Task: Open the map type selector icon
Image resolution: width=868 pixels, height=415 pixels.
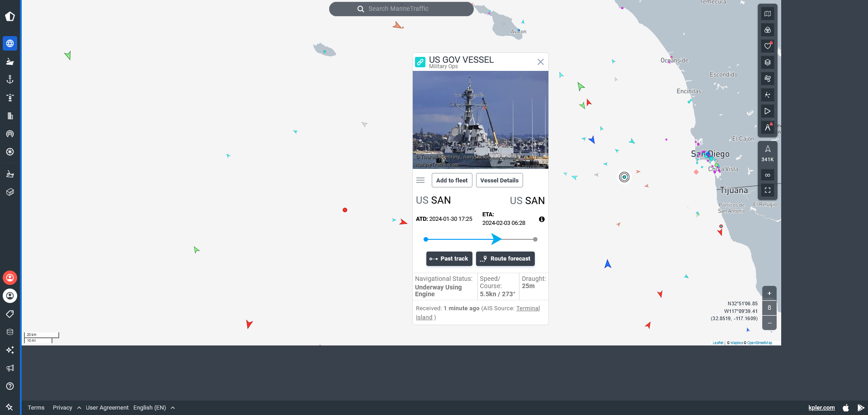Action: coord(768,14)
